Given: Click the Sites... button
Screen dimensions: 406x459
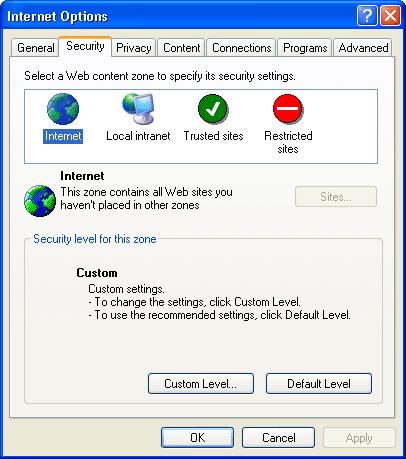Looking at the screenshot, I should [336, 197].
